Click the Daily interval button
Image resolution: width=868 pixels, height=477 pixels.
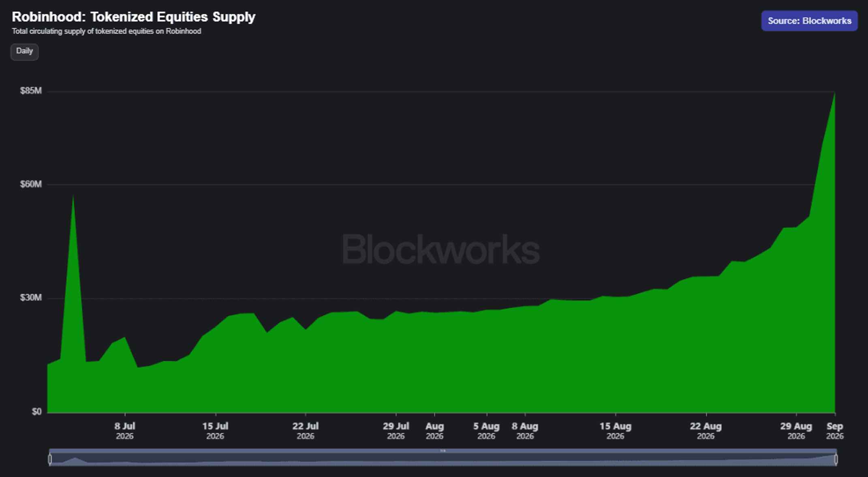click(x=24, y=51)
